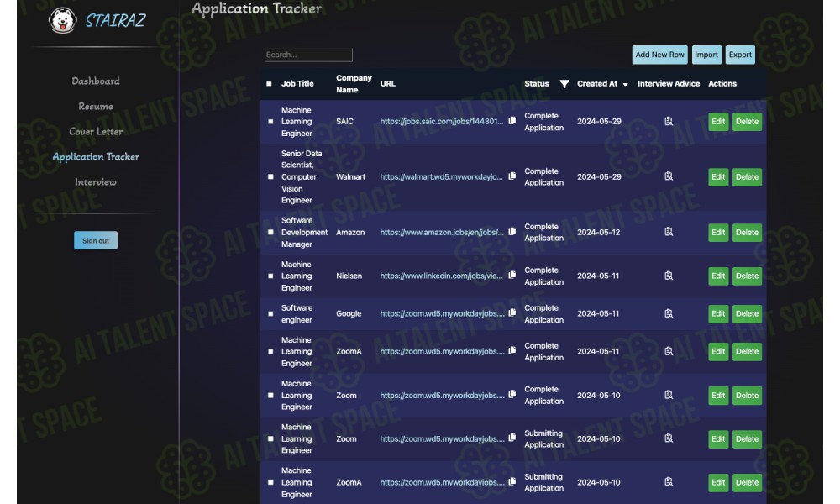840x504 pixels.
Task: Open the amazon.jobs link
Action: 442,233
